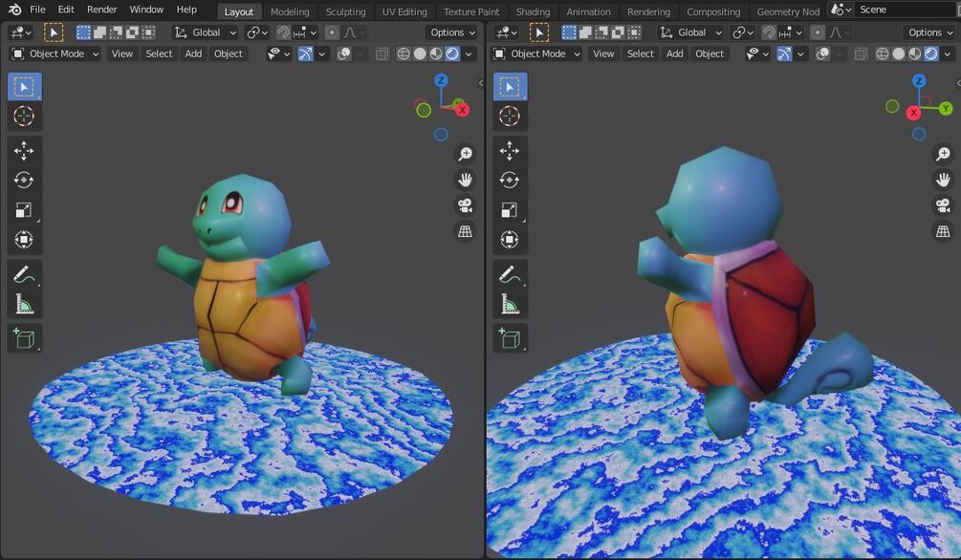
Task: Toggle snapping magnet in right viewport header
Action: (769, 32)
